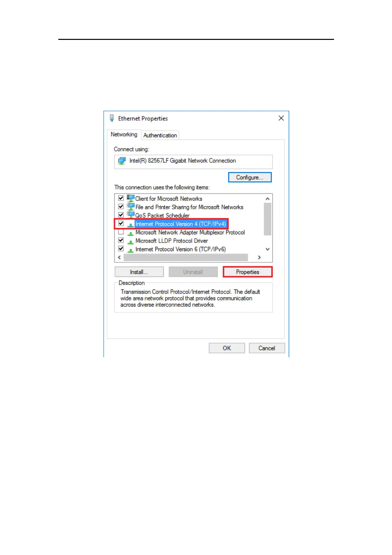The image size is (392, 555).
Task: Click the Internet Protocol Version 6 icon
Action: click(x=130, y=250)
